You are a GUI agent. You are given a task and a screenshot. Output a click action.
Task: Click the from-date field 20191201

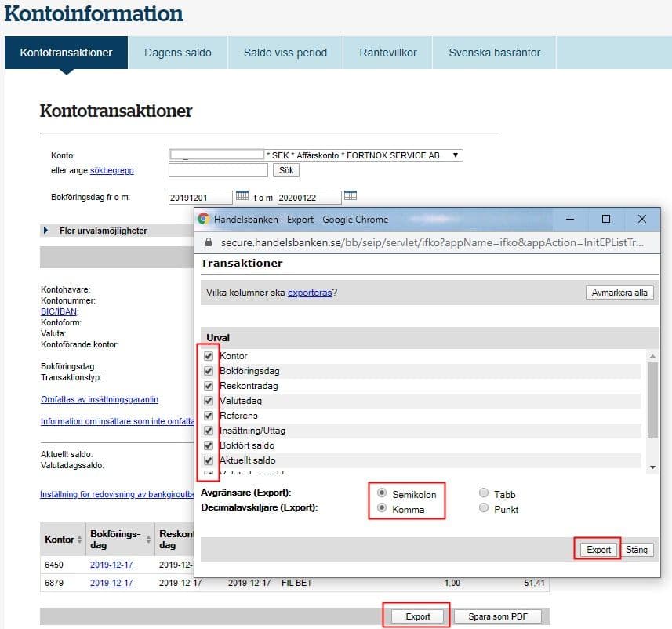200,197
